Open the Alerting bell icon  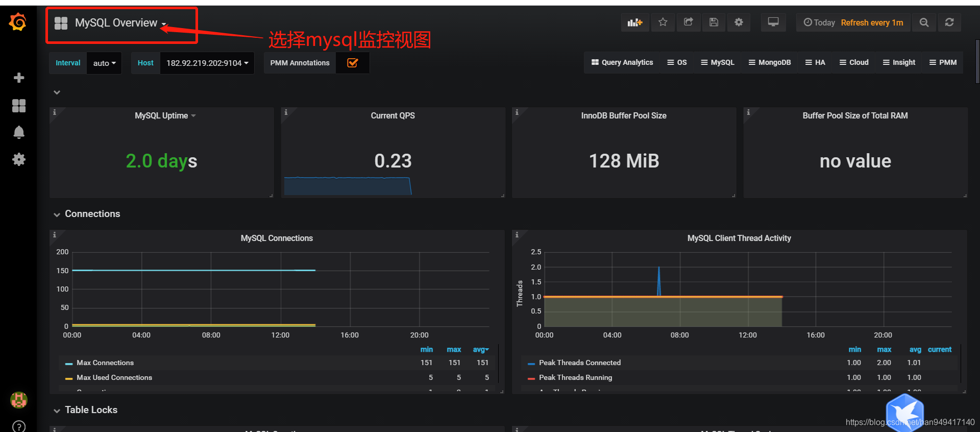(x=19, y=132)
